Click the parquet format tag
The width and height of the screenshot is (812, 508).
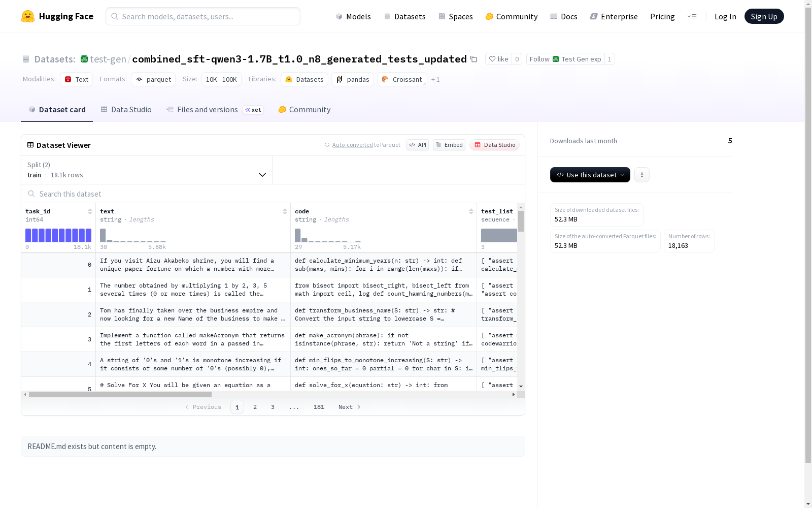[153, 79]
